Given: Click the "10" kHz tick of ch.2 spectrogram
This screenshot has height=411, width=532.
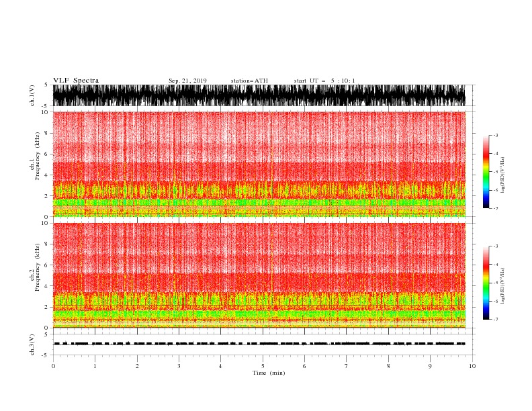Looking at the screenshot, I should pos(45,223).
